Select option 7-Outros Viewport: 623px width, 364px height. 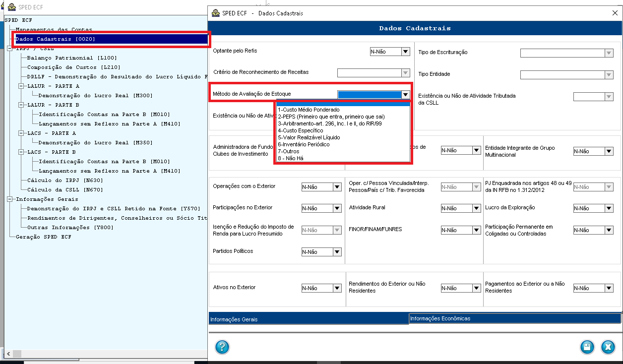pos(343,151)
